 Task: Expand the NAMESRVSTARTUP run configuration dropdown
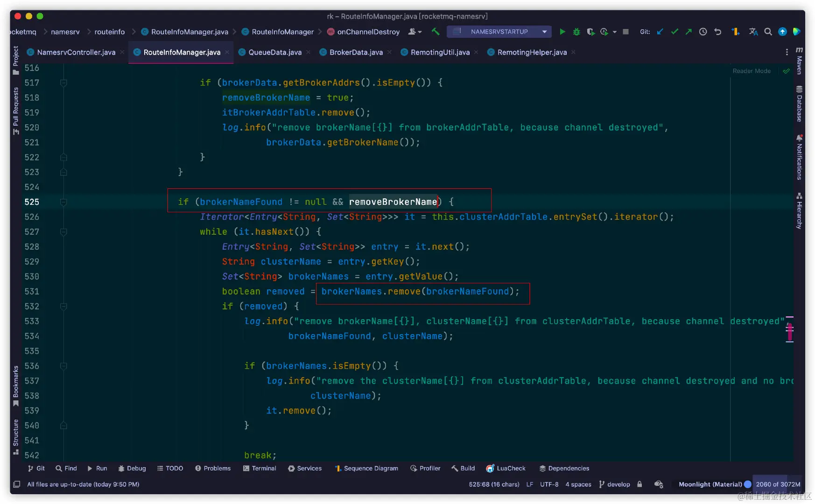click(x=544, y=32)
